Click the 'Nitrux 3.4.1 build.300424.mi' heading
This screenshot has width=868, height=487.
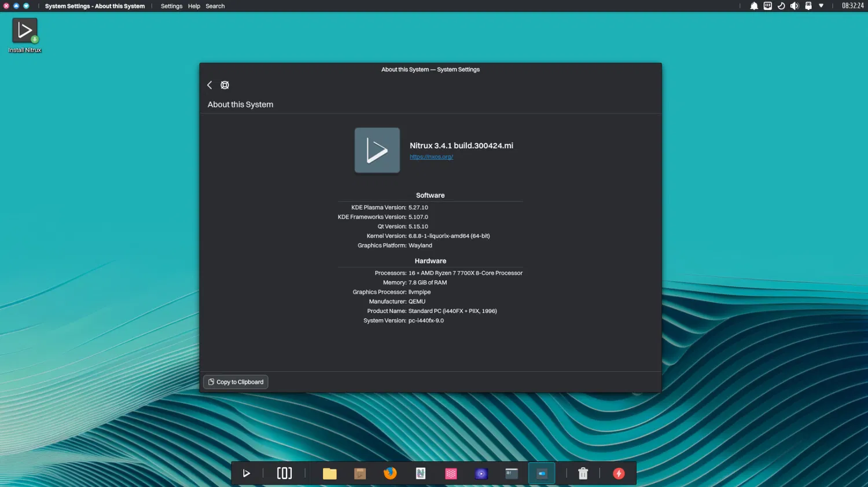tap(461, 146)
